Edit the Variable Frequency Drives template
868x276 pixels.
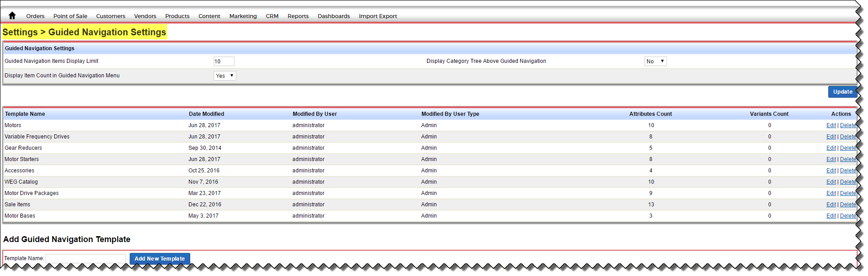[x=831, y=137]
